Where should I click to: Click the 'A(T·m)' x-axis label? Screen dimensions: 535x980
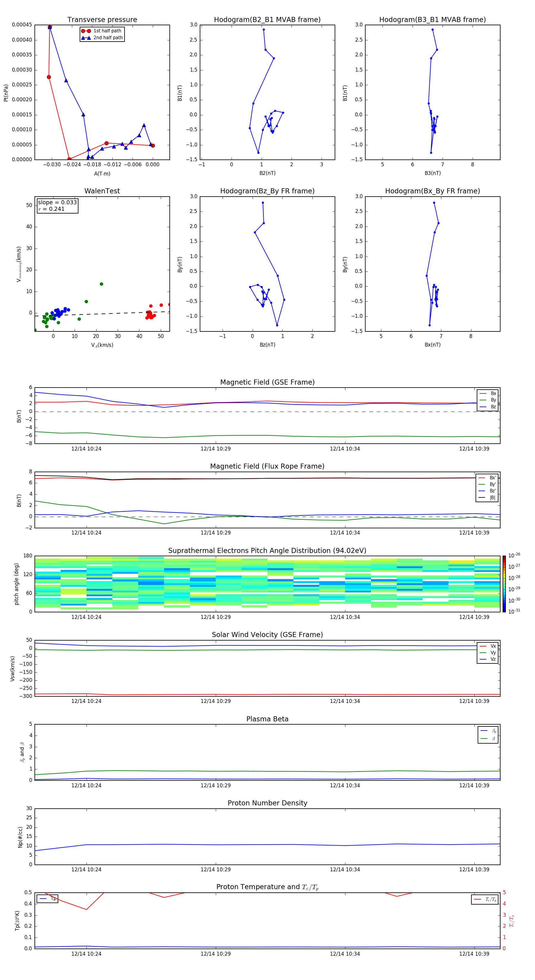coord(102,173)
